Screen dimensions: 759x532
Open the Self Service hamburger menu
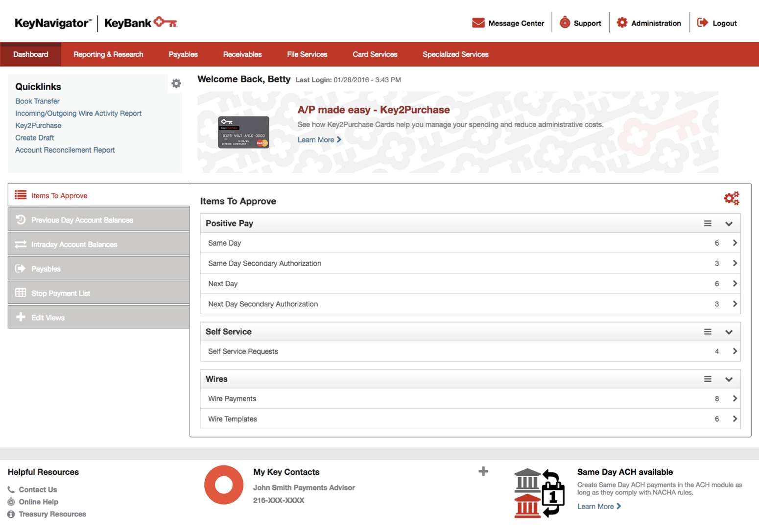coord(708,332)
